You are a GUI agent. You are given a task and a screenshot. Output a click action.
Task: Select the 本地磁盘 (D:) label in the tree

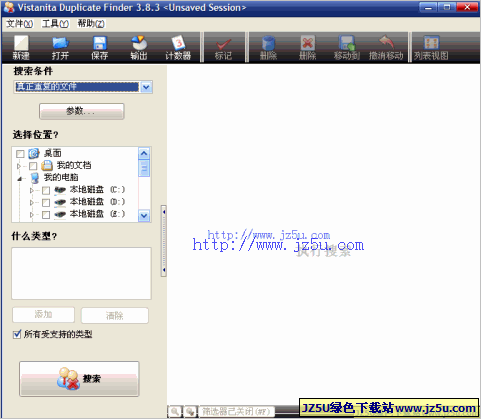(x=97, y=202)
